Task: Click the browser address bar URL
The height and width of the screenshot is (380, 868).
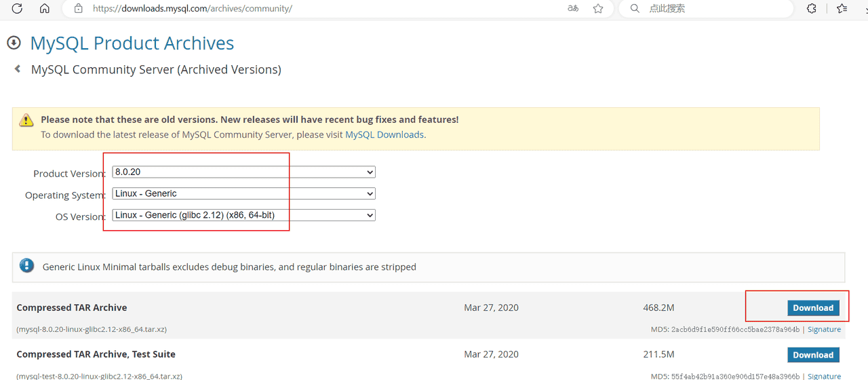Action: (193, 9)
